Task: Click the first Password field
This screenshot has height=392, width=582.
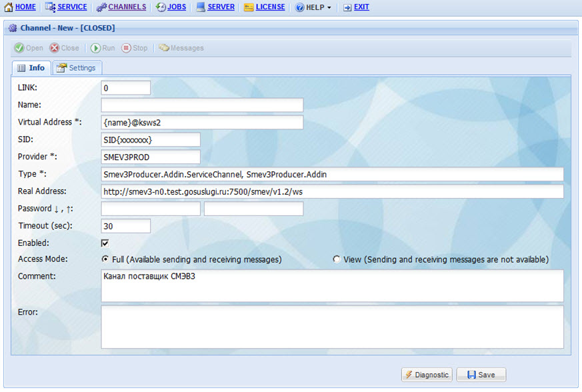Action: [x=151, y=209]
